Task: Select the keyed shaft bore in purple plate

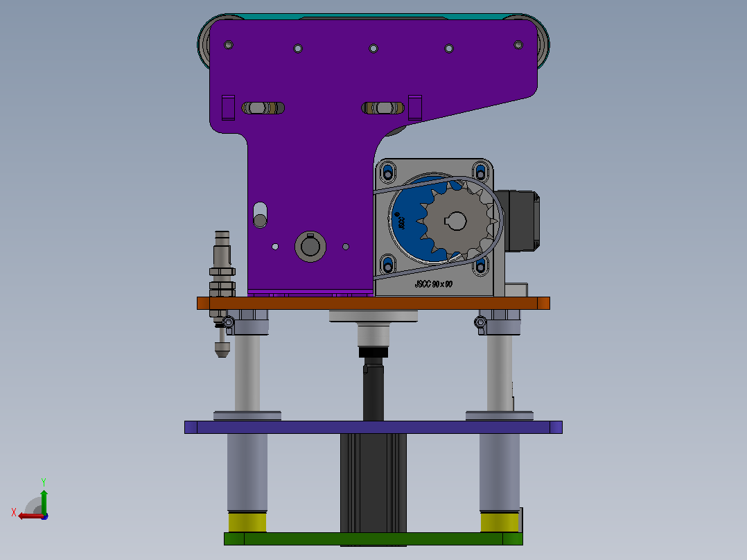Action: point(310,247)
